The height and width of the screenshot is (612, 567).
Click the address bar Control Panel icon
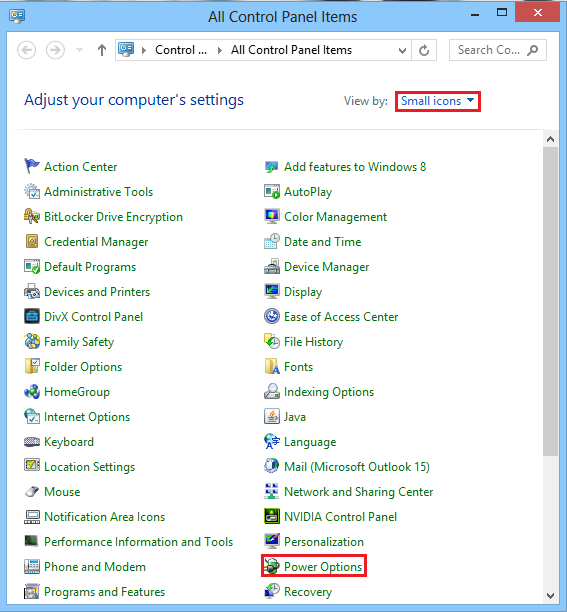coord(126,50)
